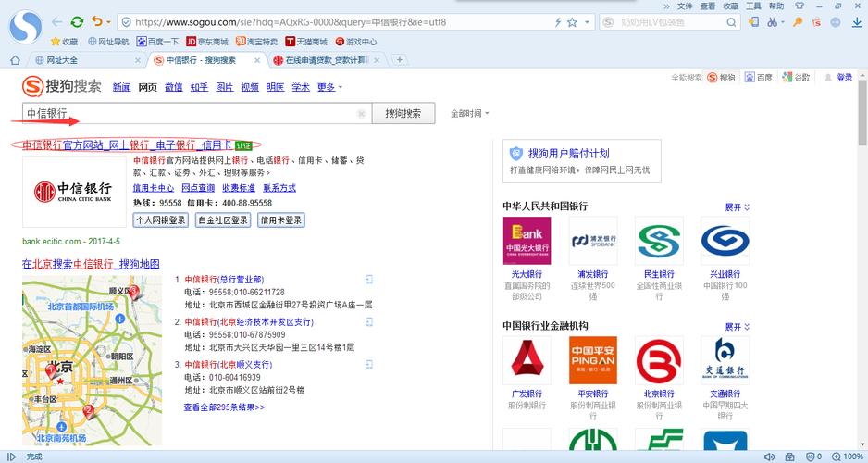Click the round grey chat-bubble toolbar icon
The height and width of the screenshot is (463, 868).
[836, 22]
